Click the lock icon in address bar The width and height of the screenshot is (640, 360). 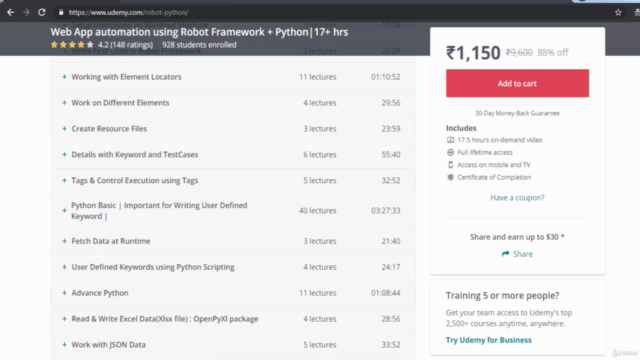pos(61,12)
